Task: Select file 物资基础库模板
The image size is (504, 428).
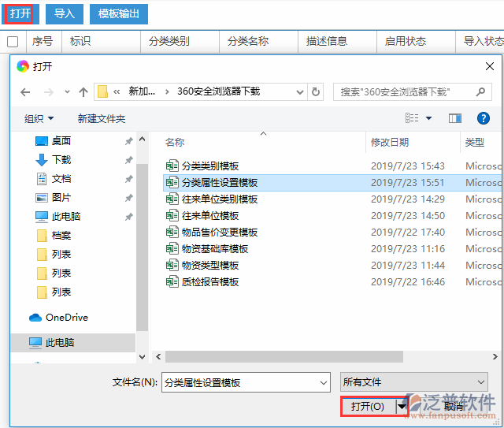Action: click(215, 249)
